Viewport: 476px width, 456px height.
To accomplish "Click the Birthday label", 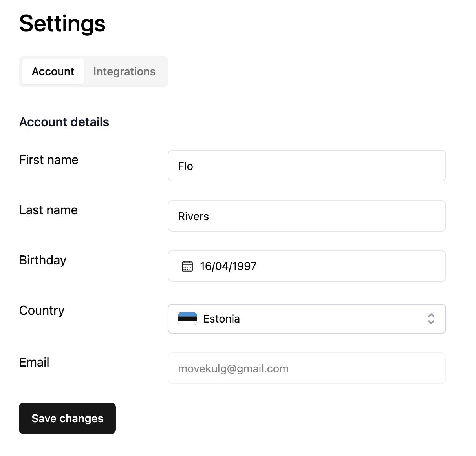I will [43, 260].
